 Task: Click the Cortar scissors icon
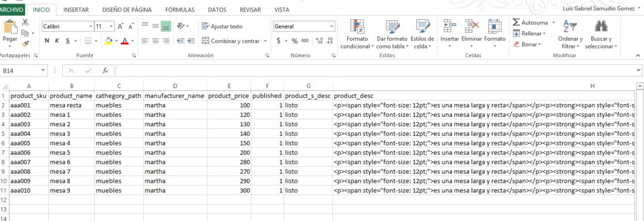click(x=25, y=23)
